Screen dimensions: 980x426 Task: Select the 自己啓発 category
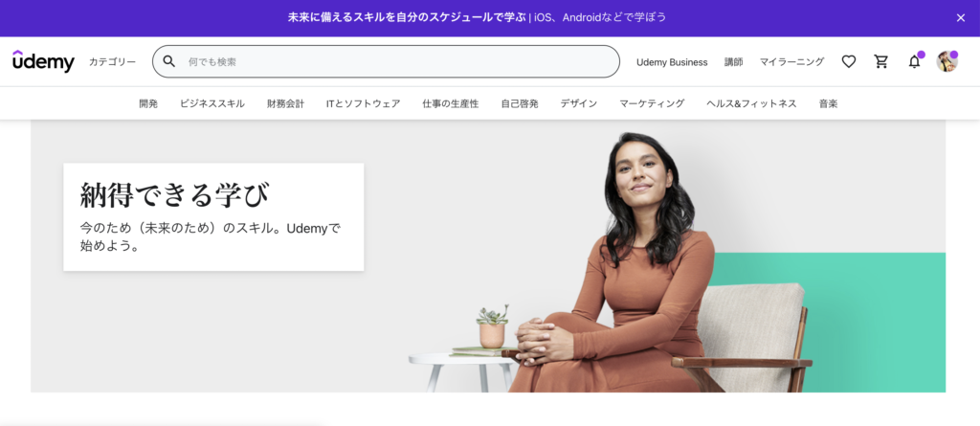point(520,103)
